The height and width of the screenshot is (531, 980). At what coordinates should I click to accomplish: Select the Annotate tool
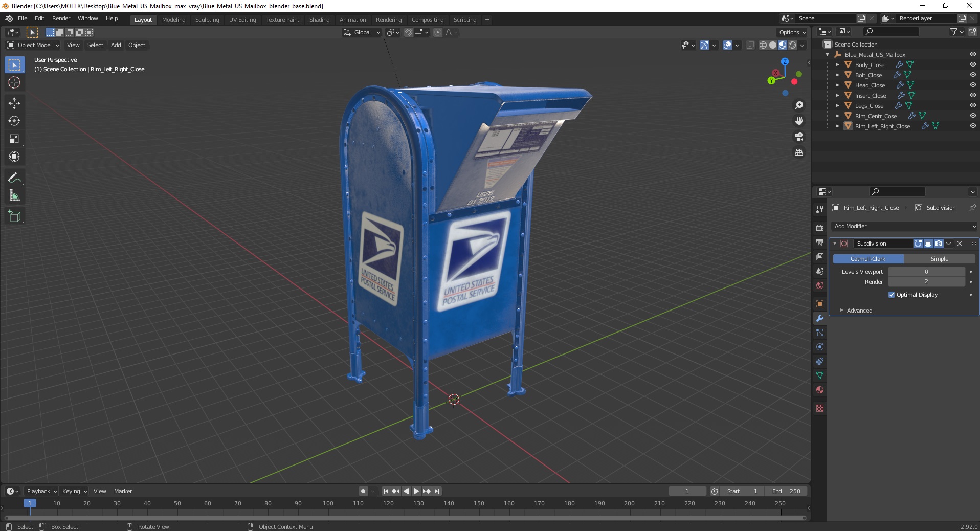[x=14, y=178]
